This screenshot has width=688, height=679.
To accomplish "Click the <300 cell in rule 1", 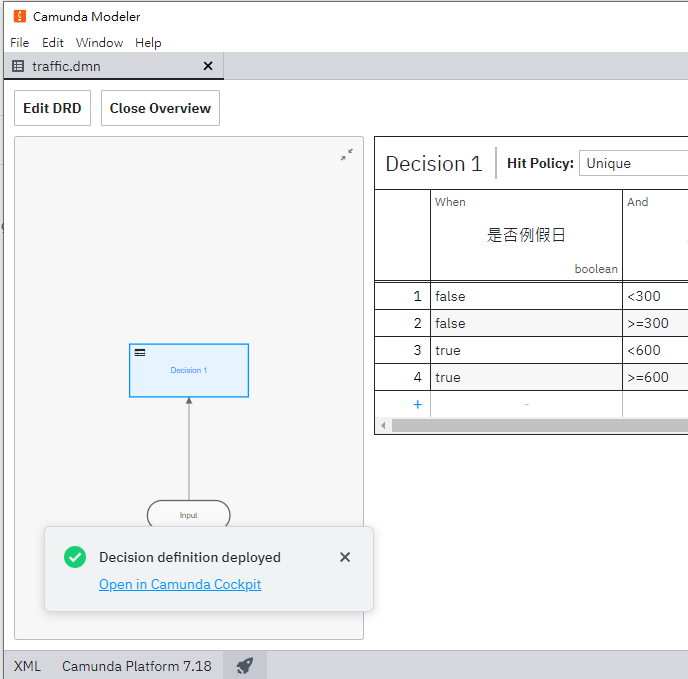I will (656, 296).
